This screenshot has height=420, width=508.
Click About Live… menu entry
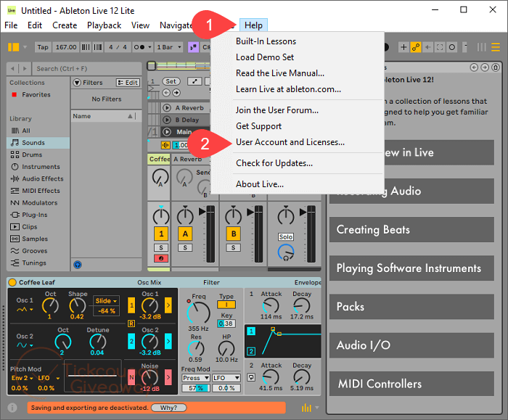[260, 184]
